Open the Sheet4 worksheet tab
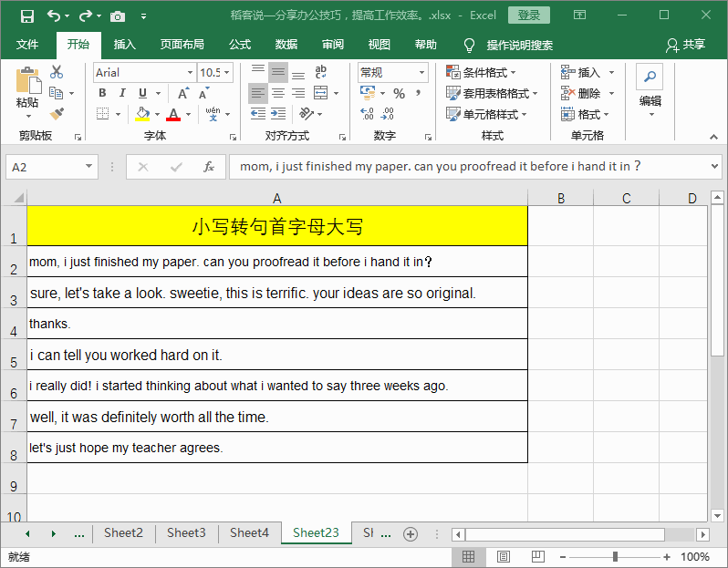Viewport: 728px width, 568px height. 249,533
